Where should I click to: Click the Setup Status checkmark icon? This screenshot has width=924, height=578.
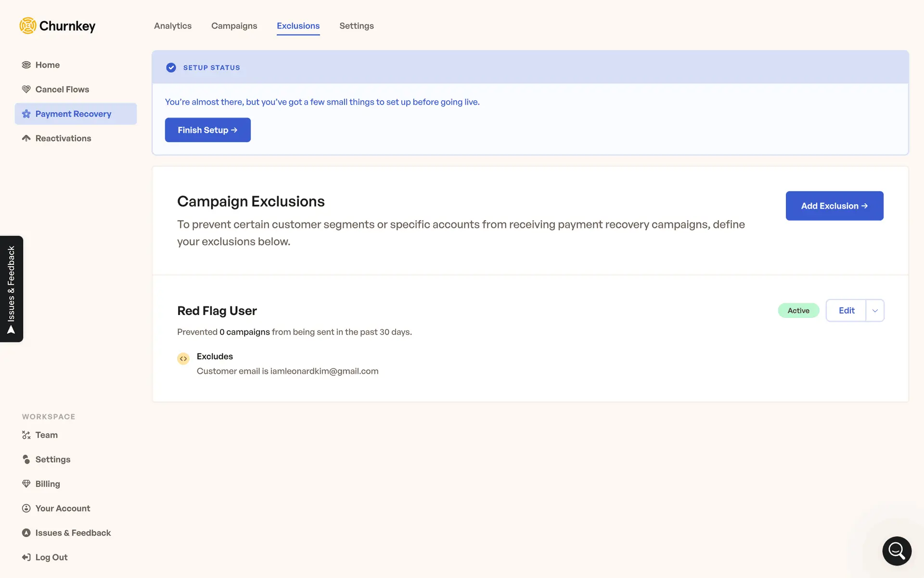[171, 68]
